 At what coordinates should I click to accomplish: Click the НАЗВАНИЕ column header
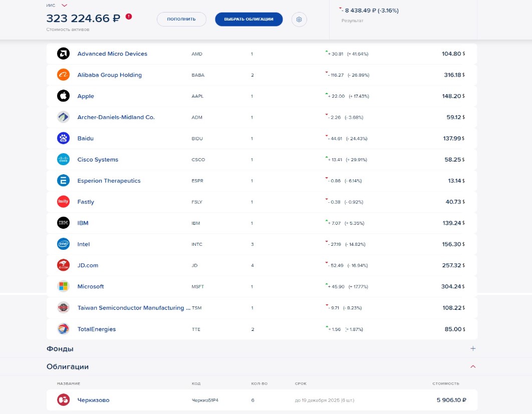coord(69,383)
